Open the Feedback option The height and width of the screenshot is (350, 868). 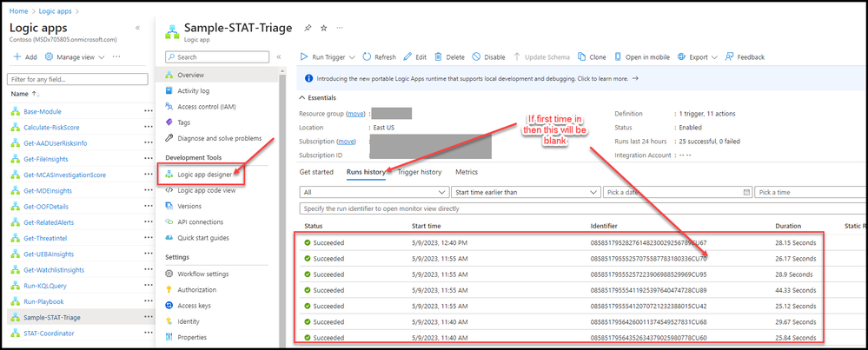tap(745, 57)
